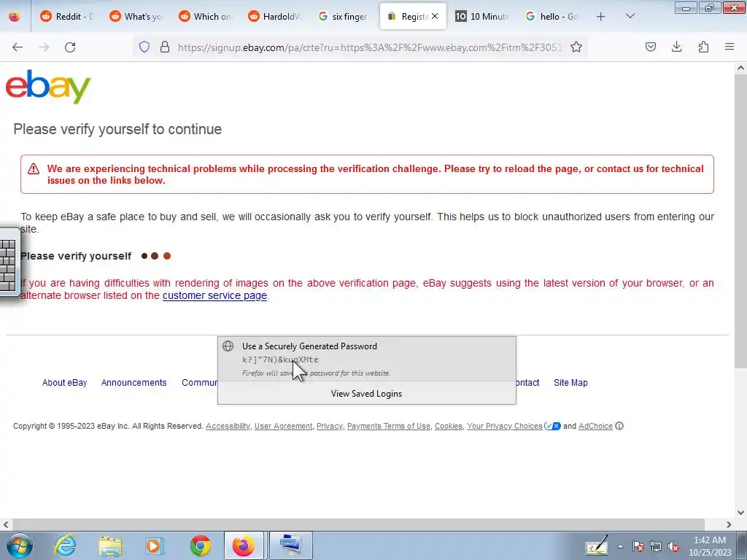Open the tracking protection shield icon
Image resolution: width=747 pixels, height=560 pixels.
tap(144, 47)
